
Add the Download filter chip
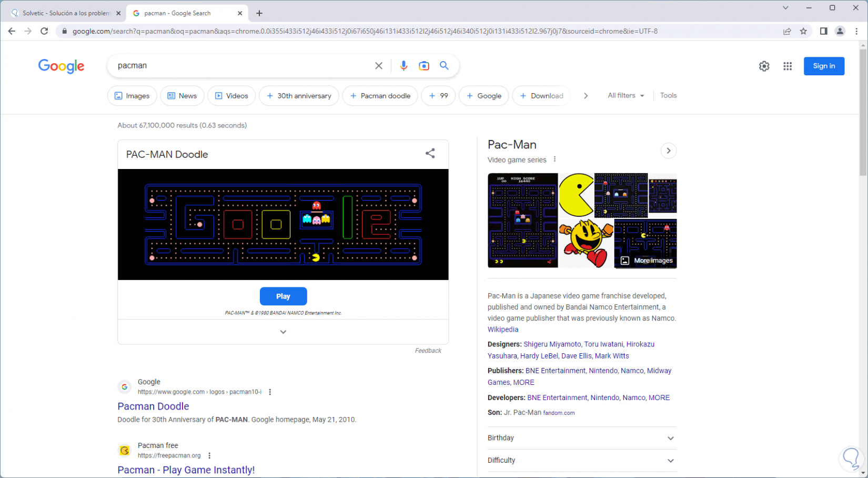(541, 96)
